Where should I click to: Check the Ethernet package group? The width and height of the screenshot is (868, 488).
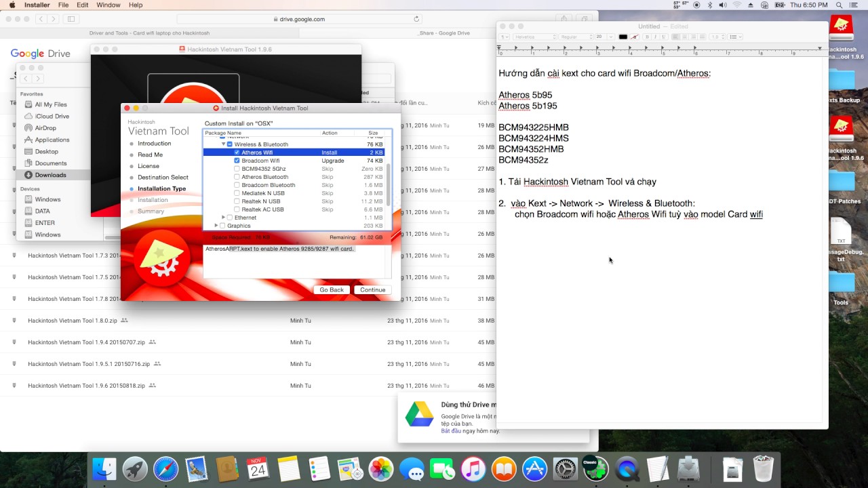229,218
